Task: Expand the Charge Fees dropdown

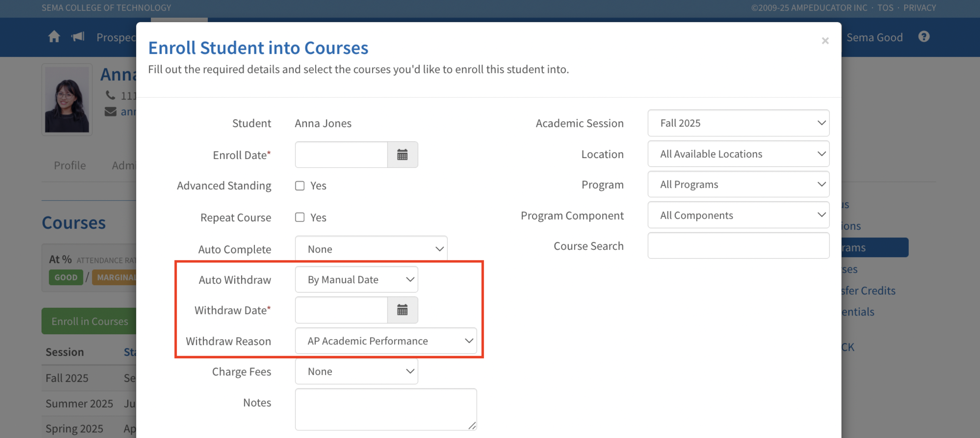Action: (x=356, y=371)
